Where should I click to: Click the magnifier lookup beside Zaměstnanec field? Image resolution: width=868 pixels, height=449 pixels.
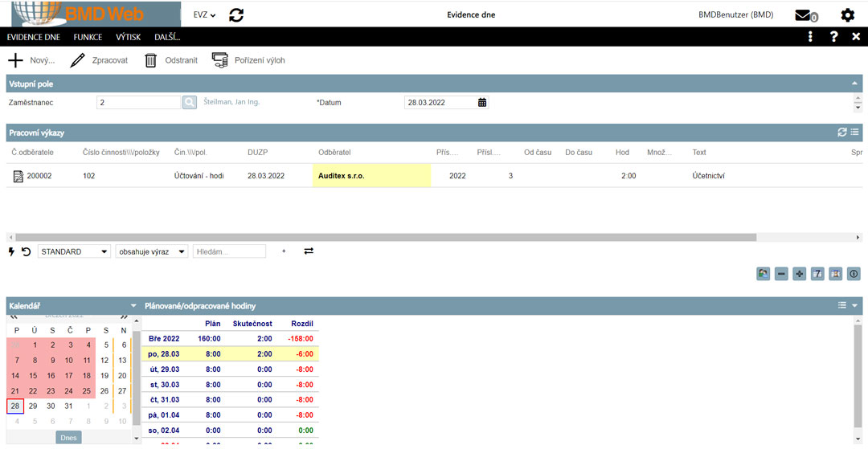189,102
